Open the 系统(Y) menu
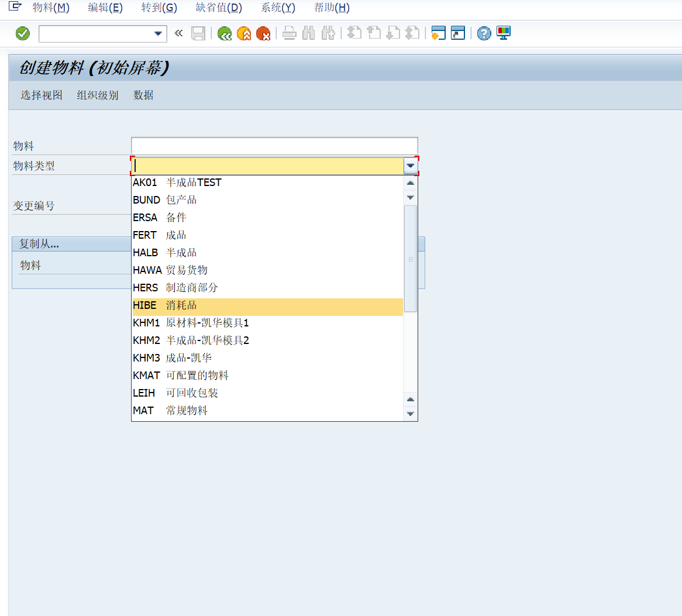This screenshot has width=682, height=616. 277,8
